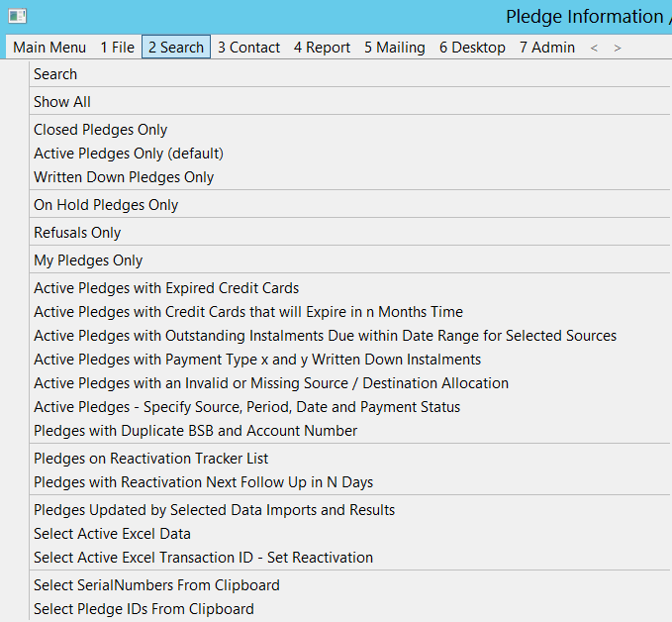Viewport: 672px width, 622px height.
Task: Choose Credit Cards that will Expire in n Months
Action: (x=248, y=312)
